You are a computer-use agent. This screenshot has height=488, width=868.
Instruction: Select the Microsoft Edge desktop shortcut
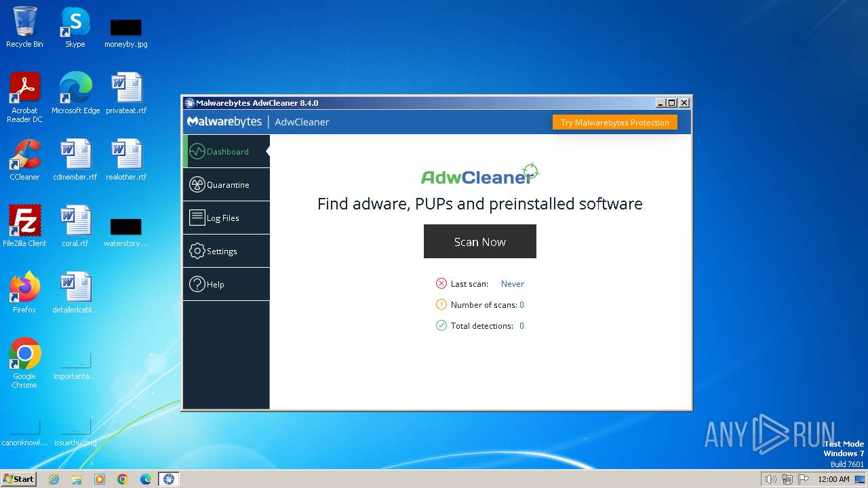pos(75,94)
